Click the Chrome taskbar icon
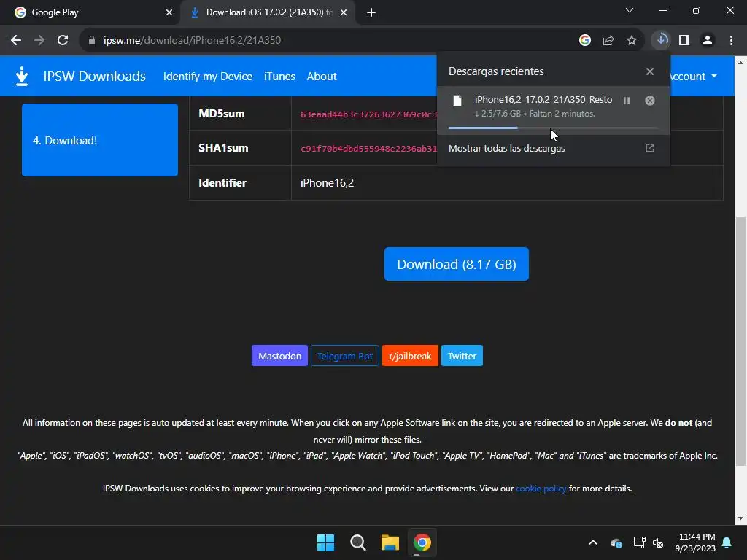 (422, 542)
